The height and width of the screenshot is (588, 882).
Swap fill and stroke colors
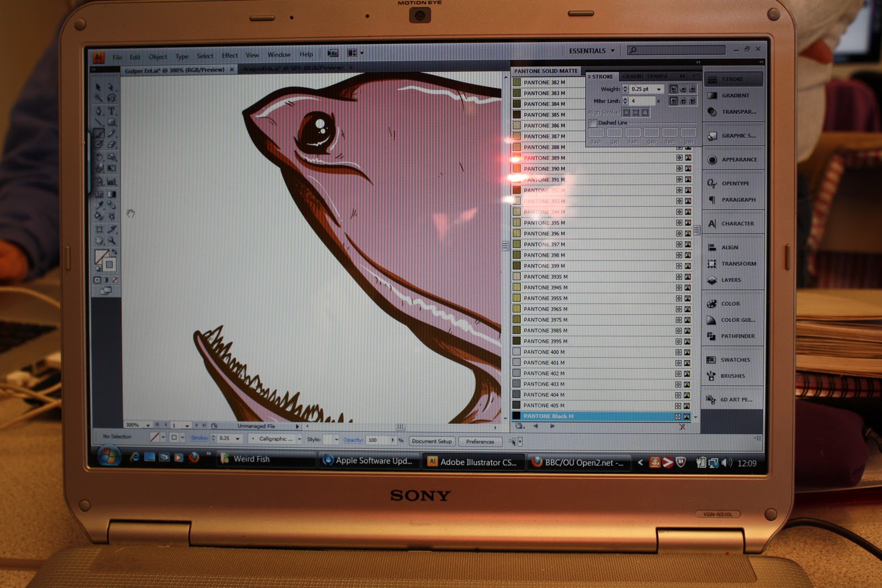tap(114, 252)
